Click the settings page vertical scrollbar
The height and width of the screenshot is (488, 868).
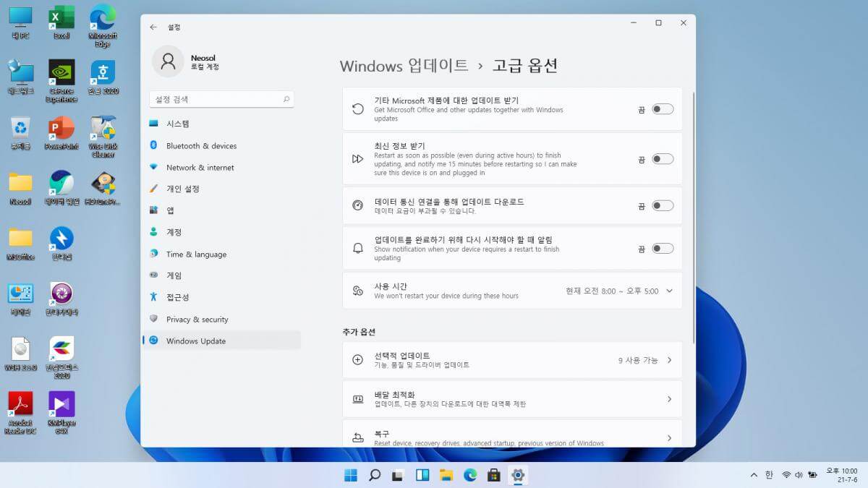click(694, 217)
